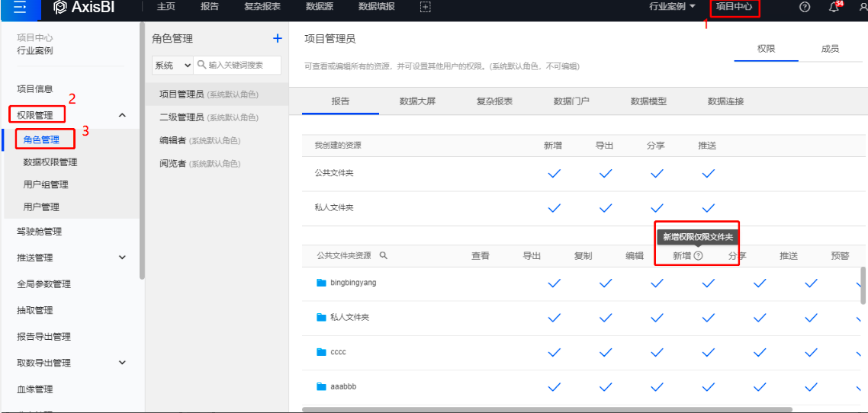Toggle the 查看 checkmark for cccc folder
Image resolution: width=868 pixels, height=413 pixels.
click(555, 352)
